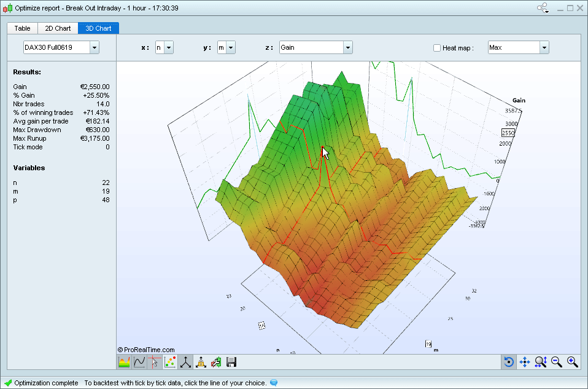Screen dimensions: 588x389
Task: Choose the scatter points display mode
Action: coord(169,362)
